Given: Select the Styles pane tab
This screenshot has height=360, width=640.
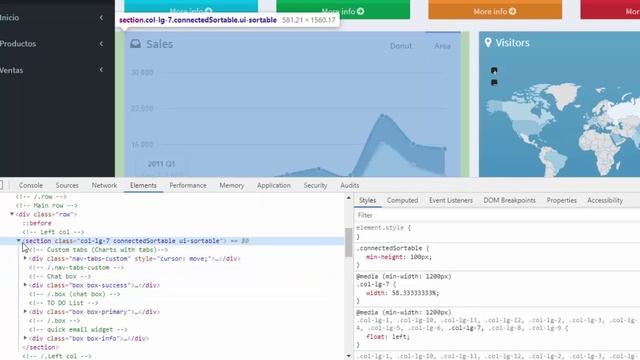Looking at the screenshot, I should (367, 200).
